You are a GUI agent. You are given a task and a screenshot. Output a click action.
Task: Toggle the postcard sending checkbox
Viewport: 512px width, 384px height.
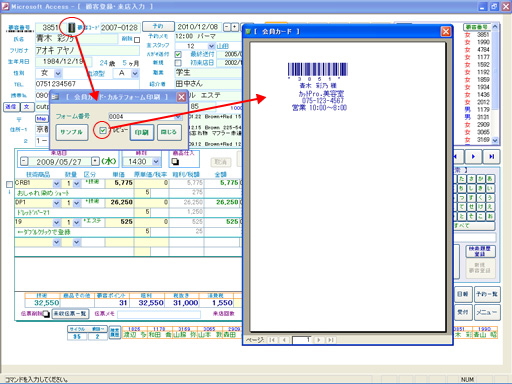[178, 54]
